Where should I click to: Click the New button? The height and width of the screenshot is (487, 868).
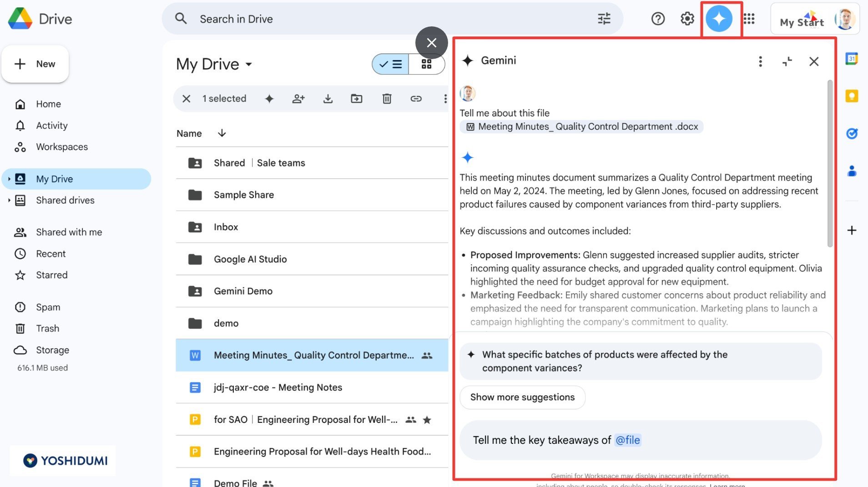point(35,64)
